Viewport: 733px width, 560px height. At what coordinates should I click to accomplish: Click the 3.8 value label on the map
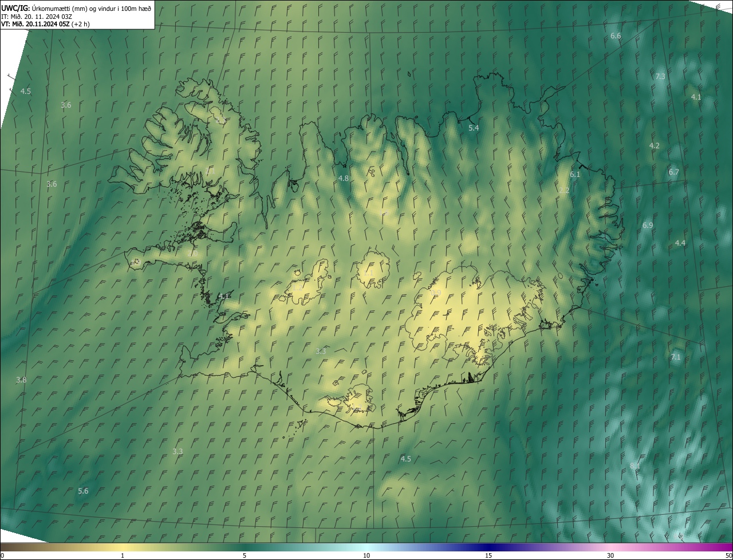tap(21, 380)
